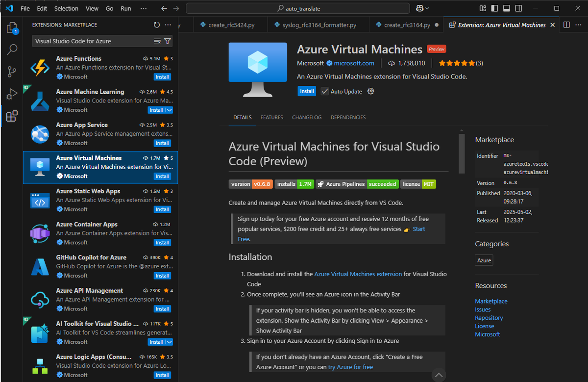Switch to the Features tab
This screenshot has width=588, height=382.
(x=272, y=118)
